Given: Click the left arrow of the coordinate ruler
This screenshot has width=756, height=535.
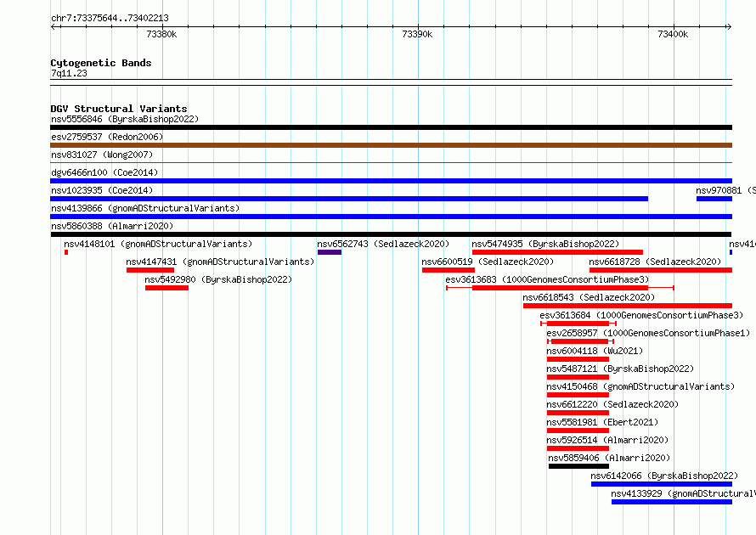Looking at the screenshot, I should [x=54, y=26].
